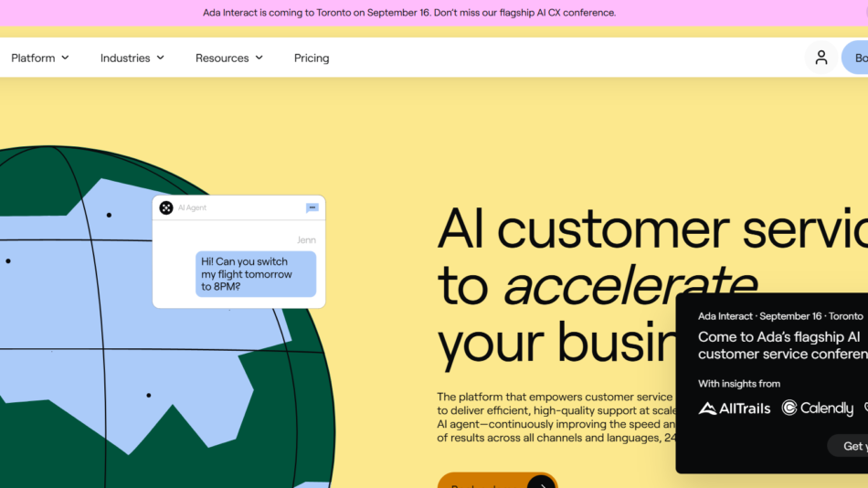Click the user account profile icon
This screenshot has width=868, height=488.
[x=820, y=58]
